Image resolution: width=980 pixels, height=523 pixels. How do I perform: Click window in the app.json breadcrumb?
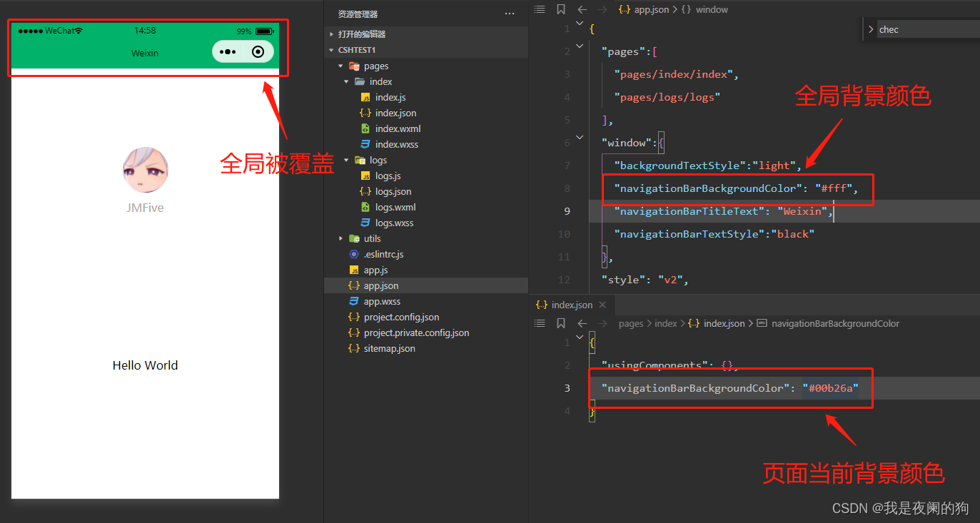coord(712,9)
